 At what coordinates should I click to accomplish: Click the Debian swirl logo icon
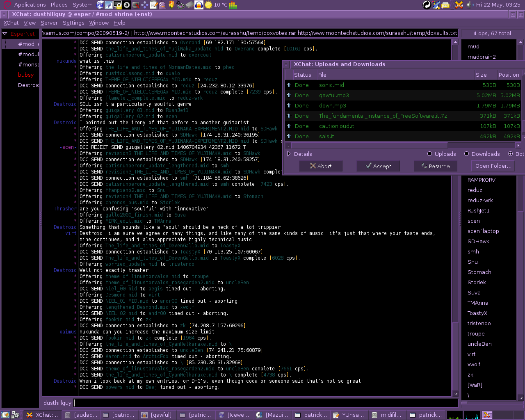click(7, 5)
